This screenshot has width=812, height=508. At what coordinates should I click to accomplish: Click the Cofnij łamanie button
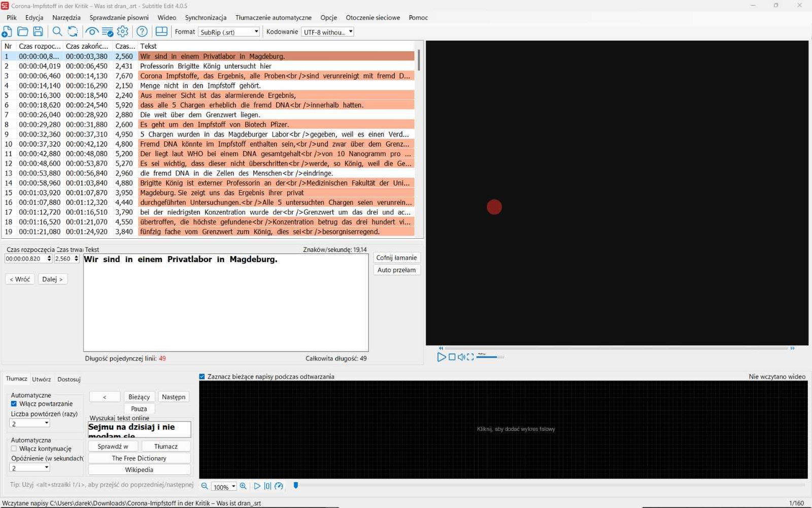[x=396, y=258]
